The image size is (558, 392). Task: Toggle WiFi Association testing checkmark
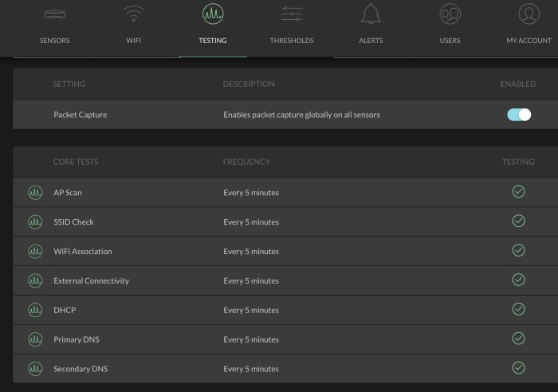[518, 250]
